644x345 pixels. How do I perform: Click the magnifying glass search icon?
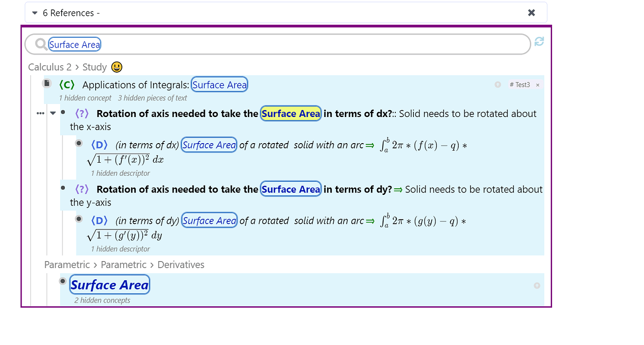point(40,44)
